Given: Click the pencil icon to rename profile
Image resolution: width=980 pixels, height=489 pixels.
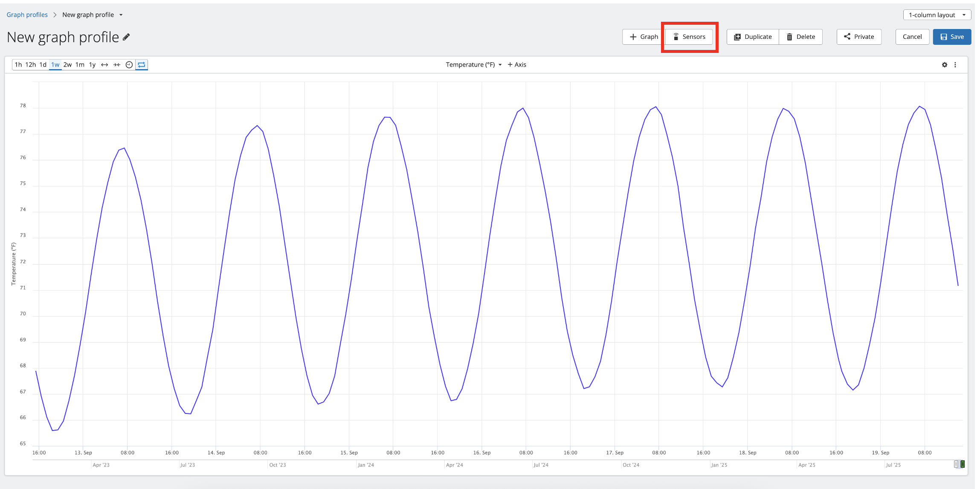Looking at the screenshot, I should [126, 37].
